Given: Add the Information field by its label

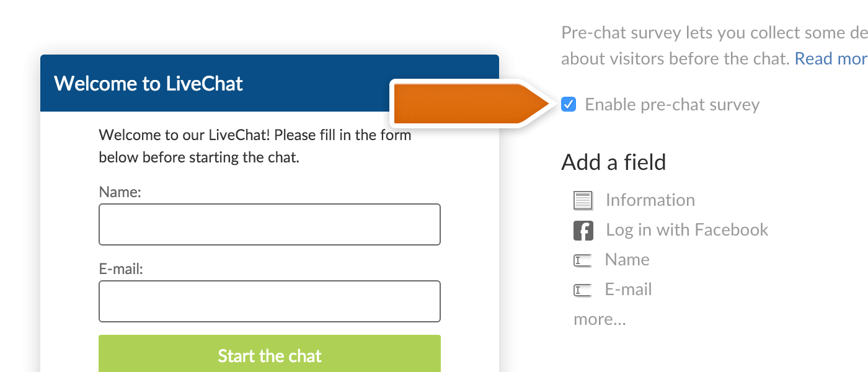Looking at the screenshot, I should click(650, 200).
